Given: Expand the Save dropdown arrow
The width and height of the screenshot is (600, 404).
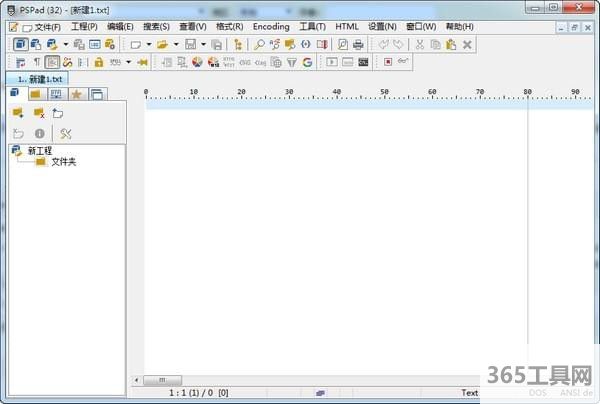Looking at the screenshot, I should tap(203, 45).
